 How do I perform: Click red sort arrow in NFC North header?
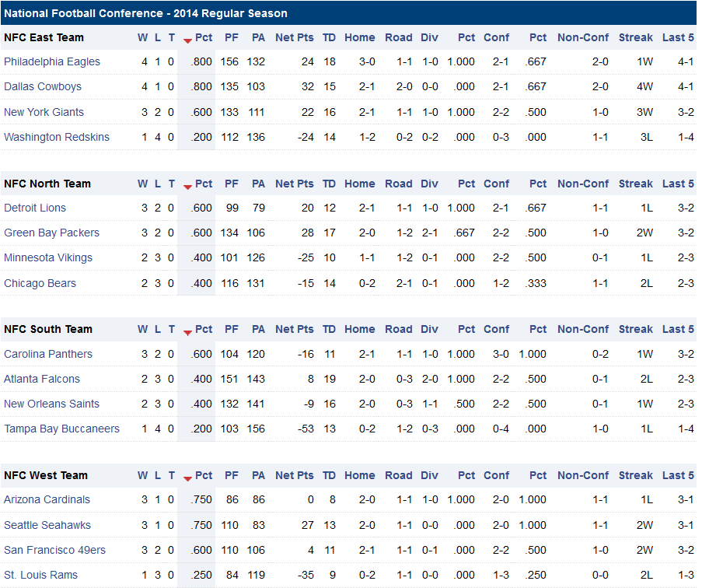(x=187, y=187)
